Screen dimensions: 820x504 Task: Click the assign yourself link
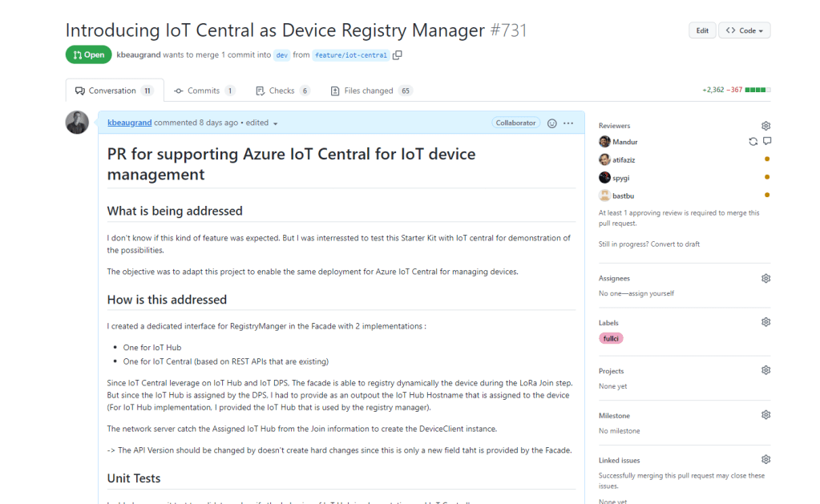(648, 293)
